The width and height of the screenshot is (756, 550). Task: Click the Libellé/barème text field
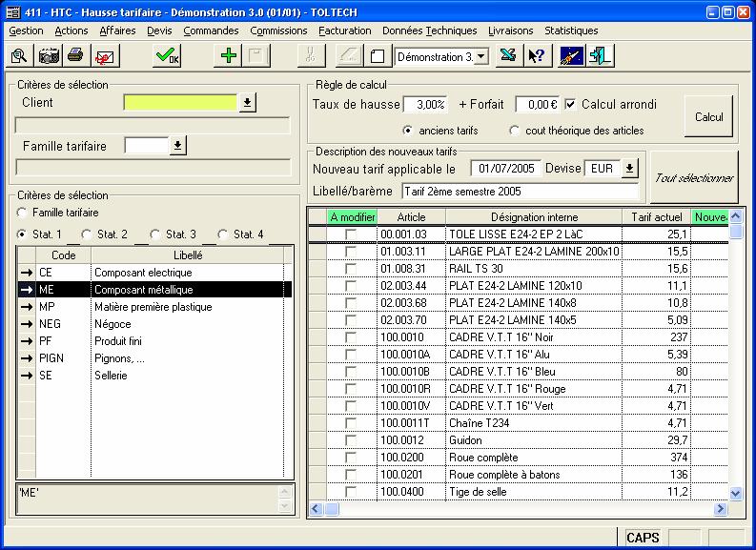click(x=521, y=192)
